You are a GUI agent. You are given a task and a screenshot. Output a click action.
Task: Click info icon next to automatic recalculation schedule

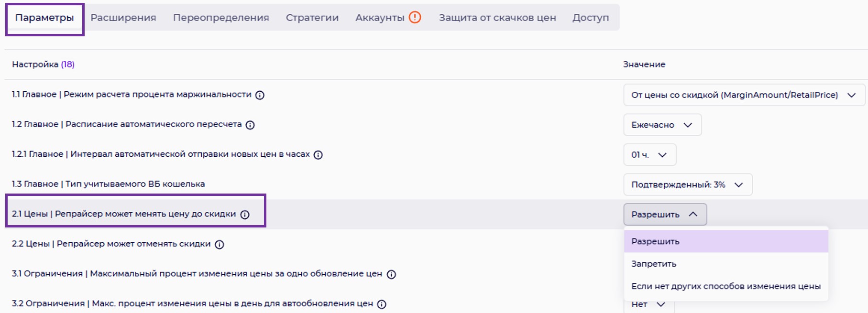click(250, 125)
